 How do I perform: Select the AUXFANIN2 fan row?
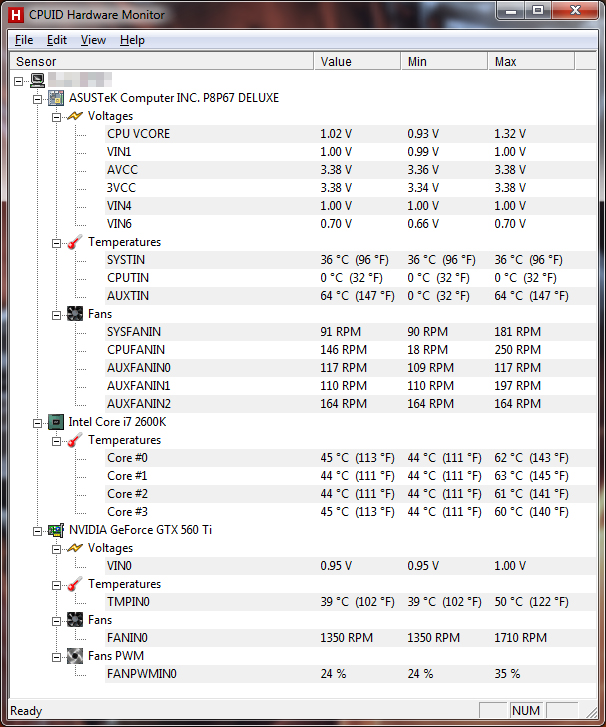coord(351,404)
